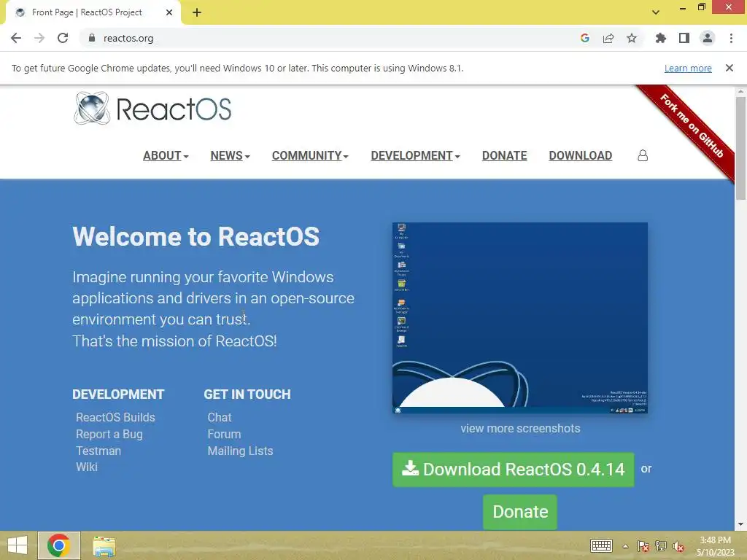
Task: Click the share page icon
Action: [x=608, y=38]
